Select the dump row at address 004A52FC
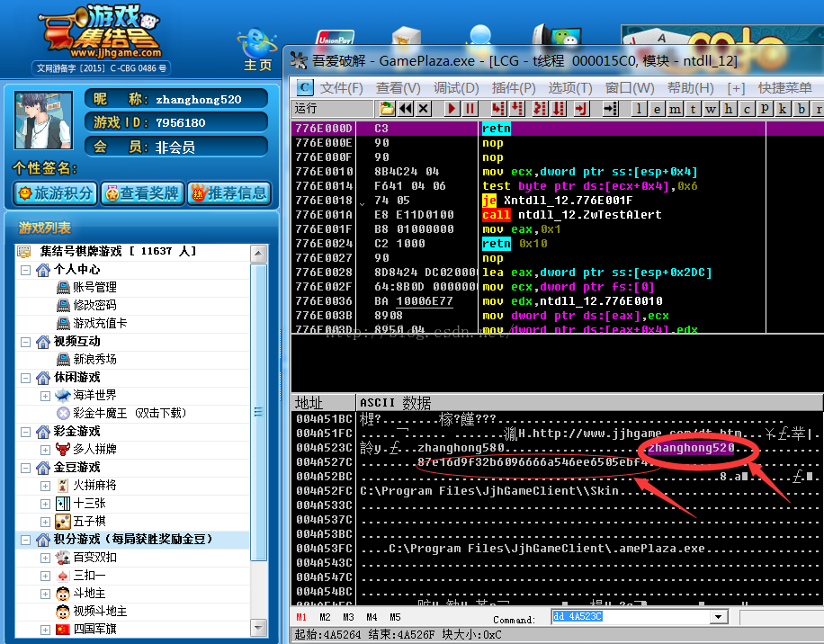This screenshot has width=824, height=644. (557, 490)
